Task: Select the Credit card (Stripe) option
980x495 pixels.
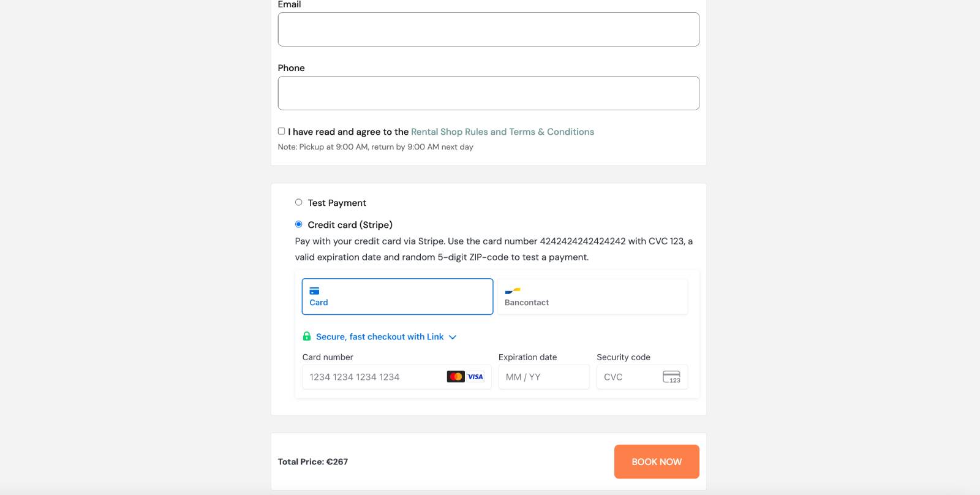Action: [x=299, y=224]
